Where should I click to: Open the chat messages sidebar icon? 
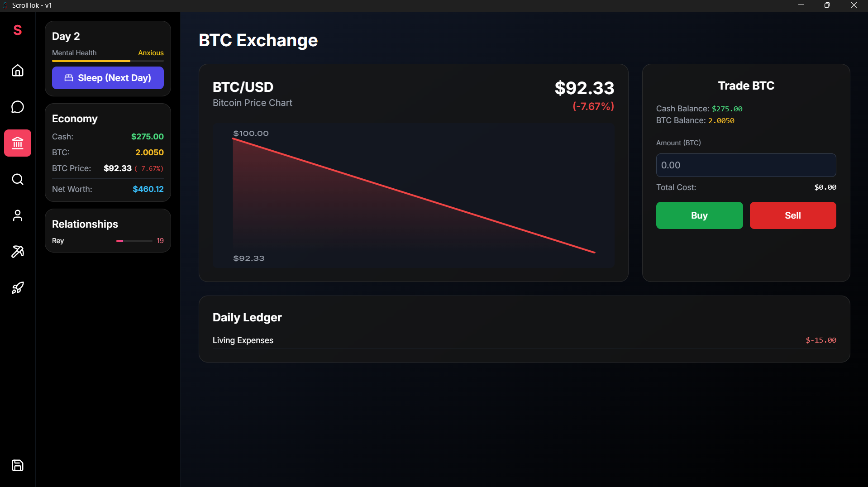(x=18, y=107)
